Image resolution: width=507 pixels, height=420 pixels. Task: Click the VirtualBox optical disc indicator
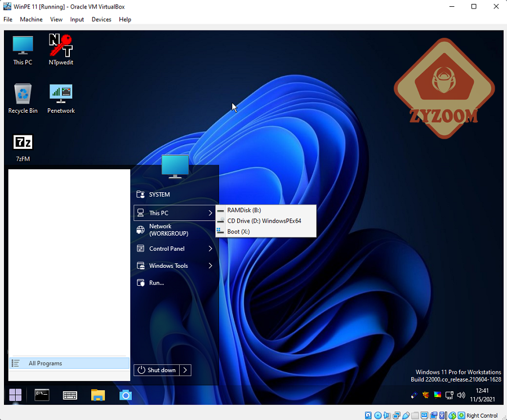(377, 415)
